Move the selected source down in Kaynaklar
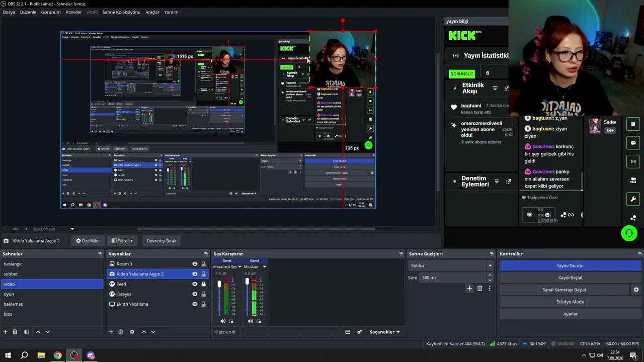 153,332
